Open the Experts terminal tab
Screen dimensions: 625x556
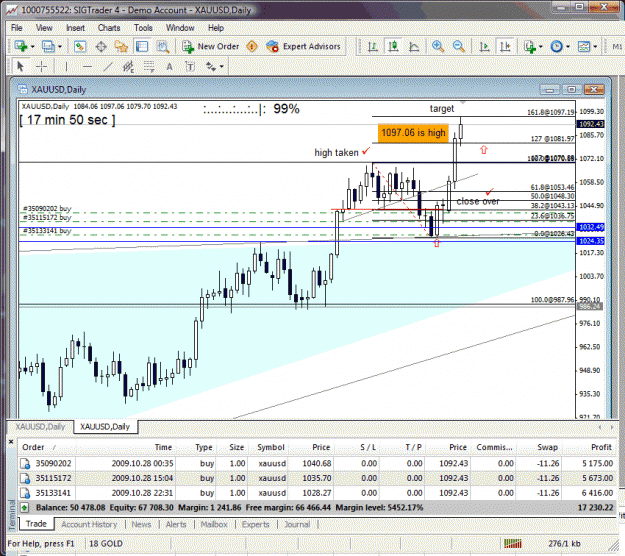coord(256,525)
